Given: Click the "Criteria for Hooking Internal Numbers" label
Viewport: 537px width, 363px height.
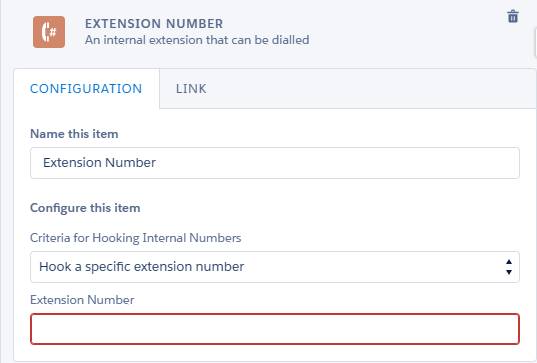Looking at the screenshot, I should (136, 238).
